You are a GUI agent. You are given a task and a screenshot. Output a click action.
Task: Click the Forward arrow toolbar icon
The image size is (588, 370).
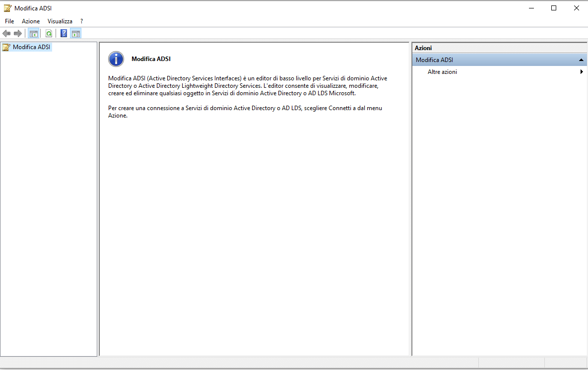(x=18, y=34)
